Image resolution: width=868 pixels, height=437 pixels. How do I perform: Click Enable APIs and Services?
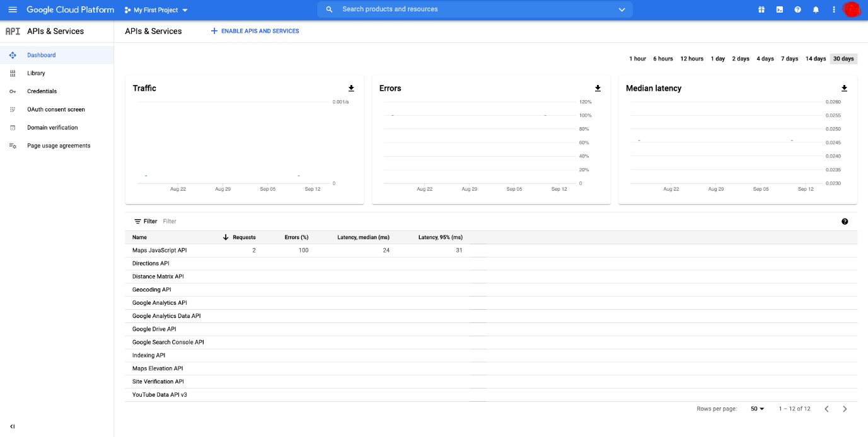(255, 31)
